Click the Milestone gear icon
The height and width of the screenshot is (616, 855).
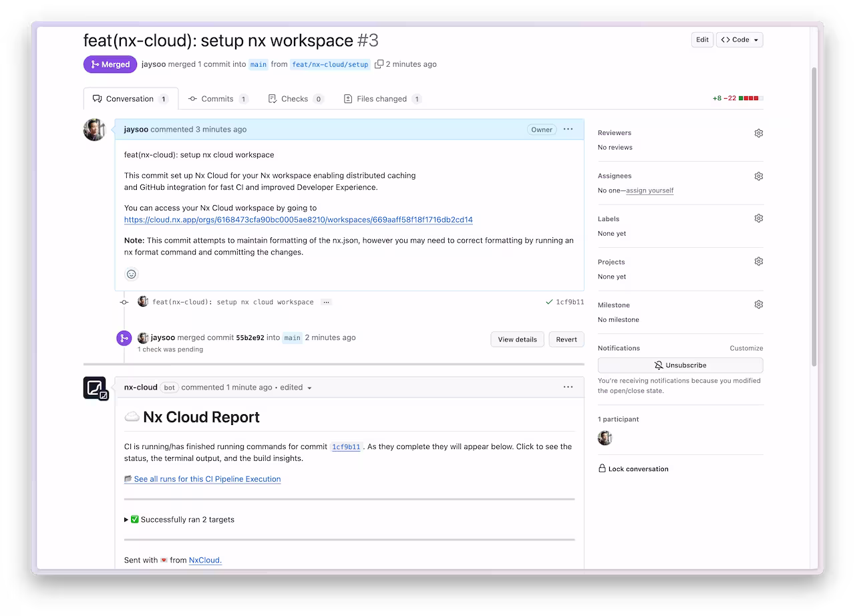(758, 305)
